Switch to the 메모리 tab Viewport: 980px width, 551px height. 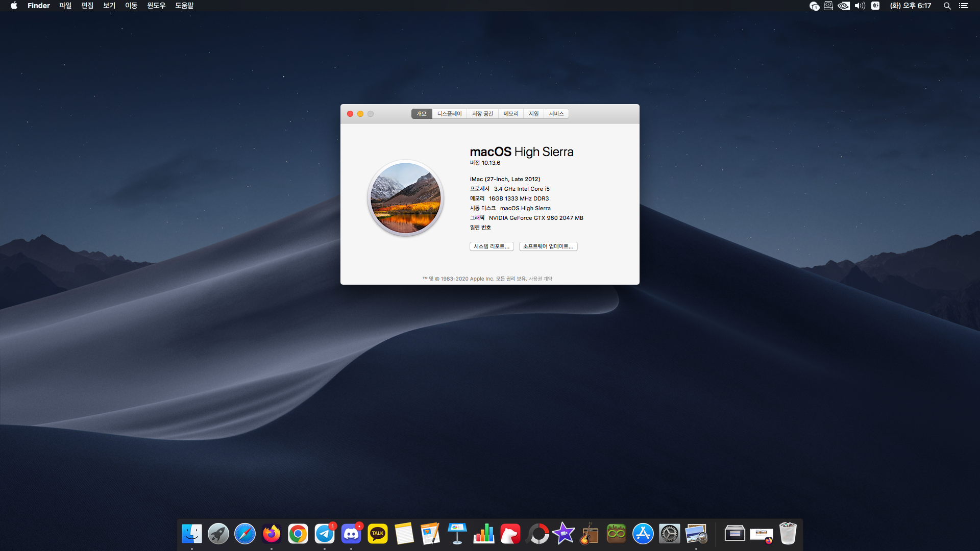511,114
